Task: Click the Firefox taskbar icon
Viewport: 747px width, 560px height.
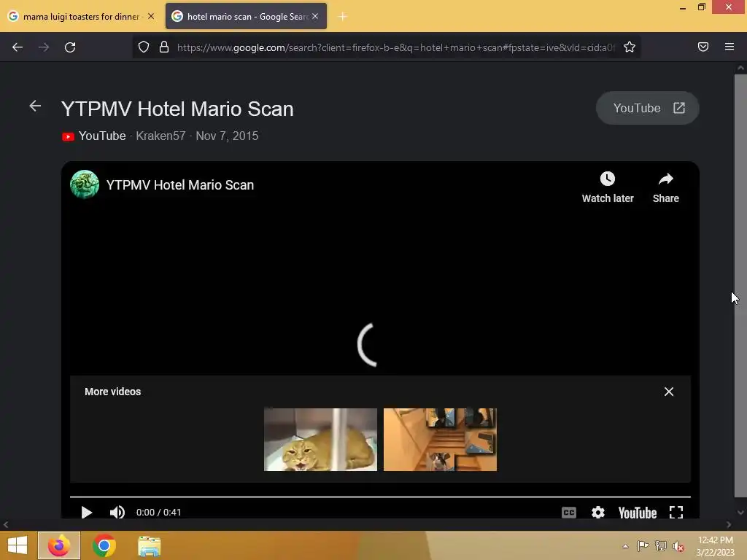Action: click(x=59, y=545)
